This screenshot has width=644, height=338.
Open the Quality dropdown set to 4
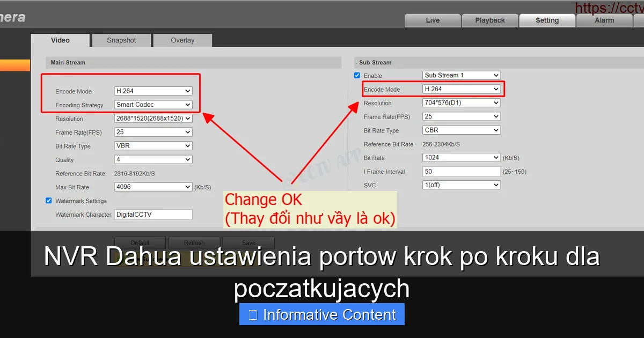coord(153,159)
